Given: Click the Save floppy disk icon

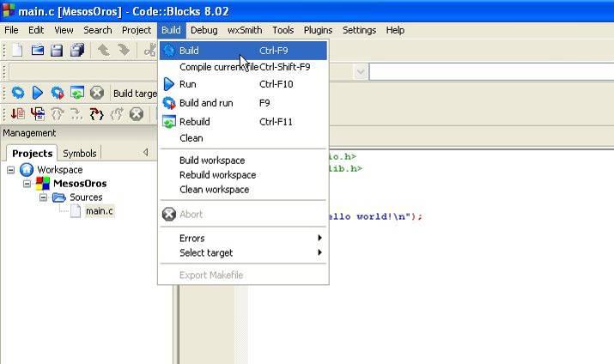Looking at the screenshot, I should coord(57,51).
